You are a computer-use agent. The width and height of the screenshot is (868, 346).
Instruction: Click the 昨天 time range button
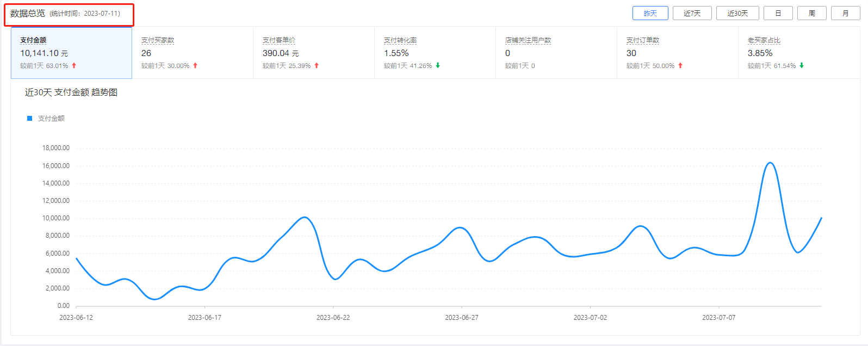tap(650, 13)
